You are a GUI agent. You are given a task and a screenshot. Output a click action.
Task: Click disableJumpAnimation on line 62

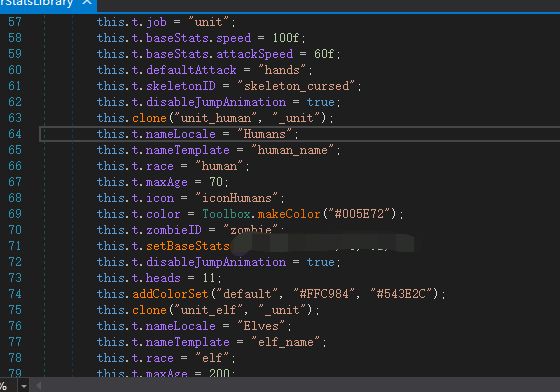(x=216, y=102)
